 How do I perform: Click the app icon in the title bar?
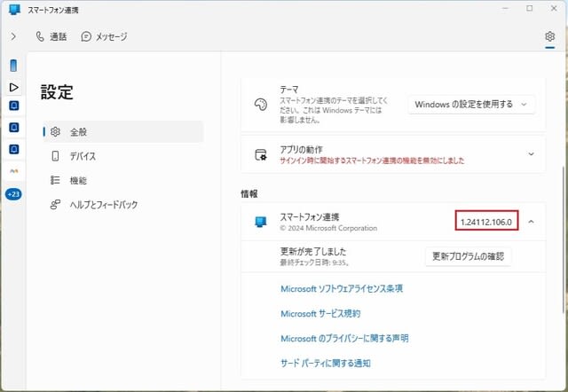click(x=15, y=10)
